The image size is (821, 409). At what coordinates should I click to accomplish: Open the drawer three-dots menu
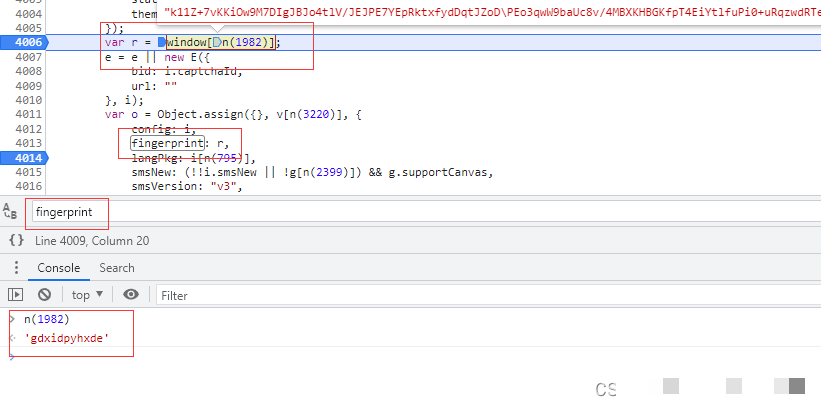[15, 268]
